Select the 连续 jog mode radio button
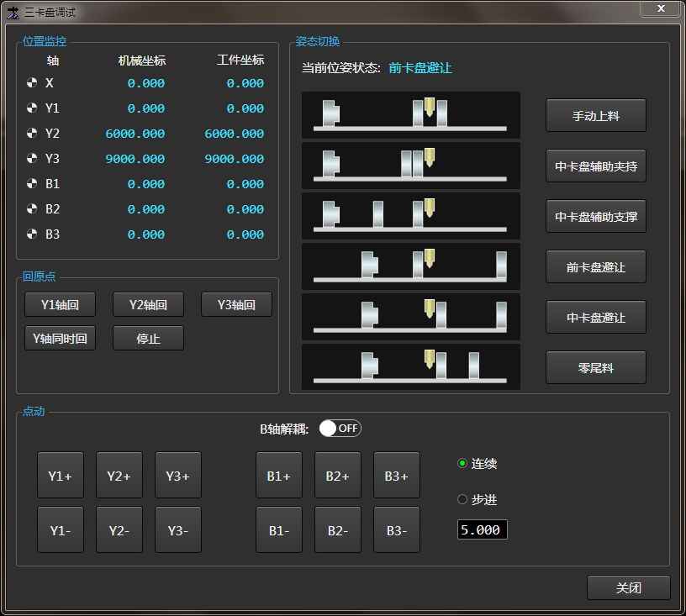The width and height of the screenshot is (686, 616). tap(462, 464)
